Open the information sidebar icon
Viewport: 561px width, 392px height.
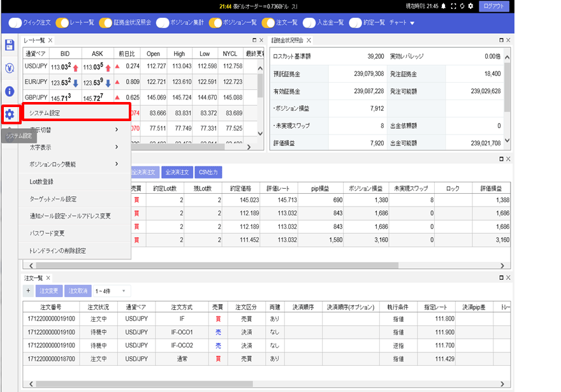coord(10,91)
